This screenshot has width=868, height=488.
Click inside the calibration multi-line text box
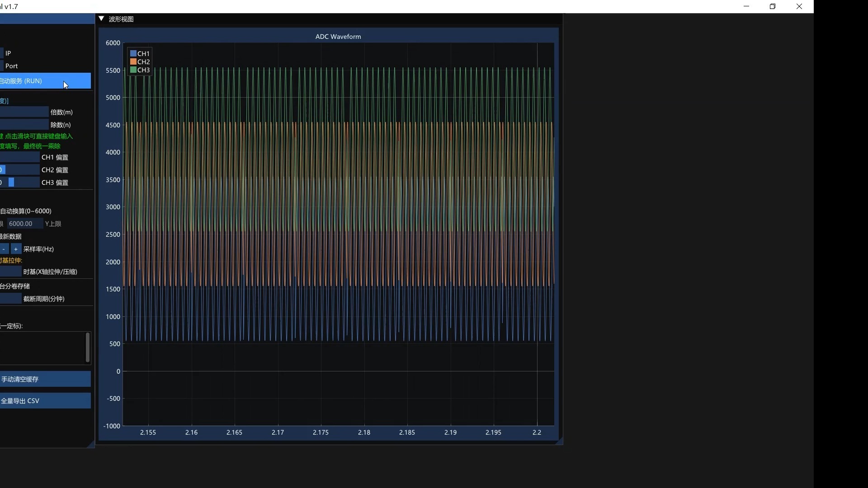42,347
